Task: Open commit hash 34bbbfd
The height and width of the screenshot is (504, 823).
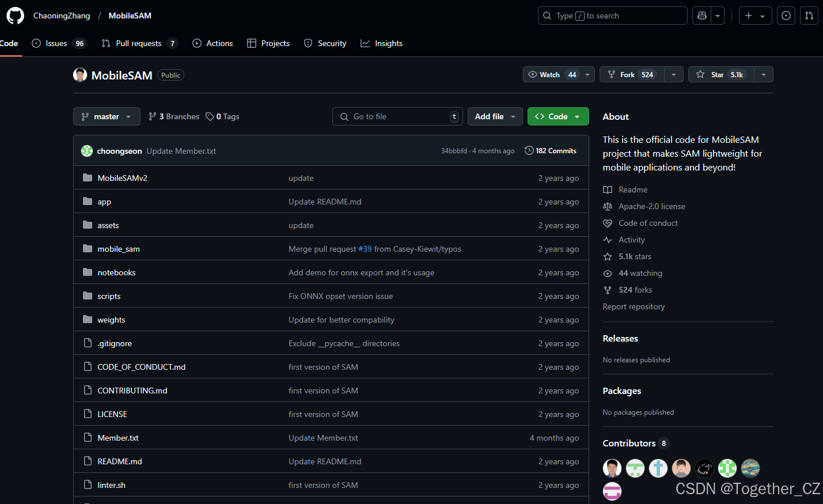Action: click(x=454, y=151)
